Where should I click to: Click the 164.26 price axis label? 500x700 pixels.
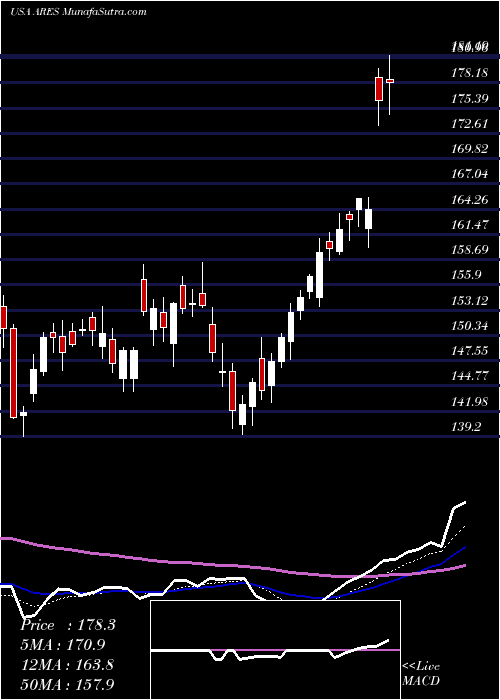(470, 200)
